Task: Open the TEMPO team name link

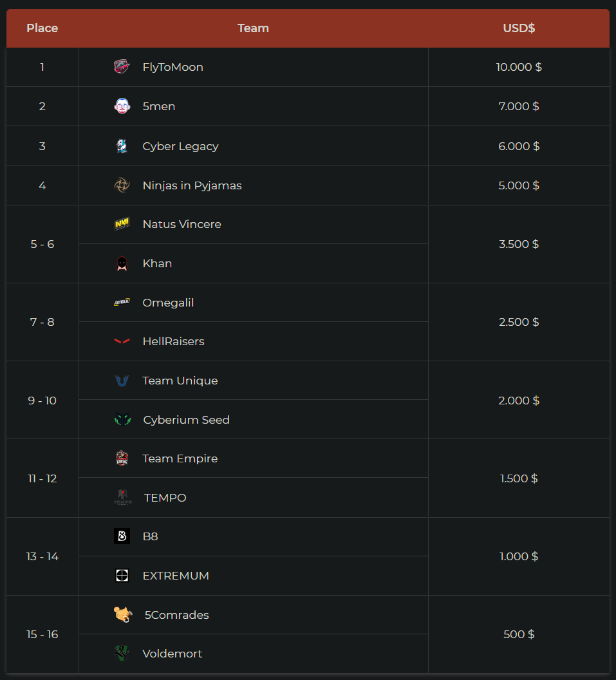Action: tap(165, 498)
